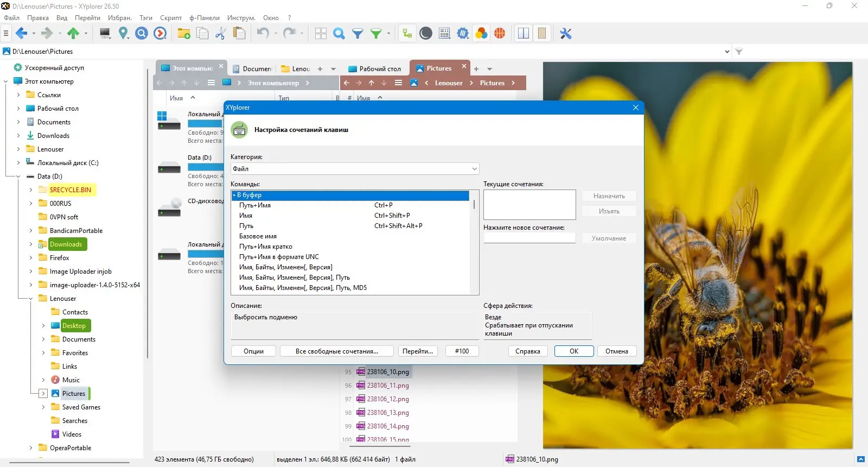Click the details list icon in toolbar
Viewport: 868px width, 467px height.
click(x=444, y=34)
